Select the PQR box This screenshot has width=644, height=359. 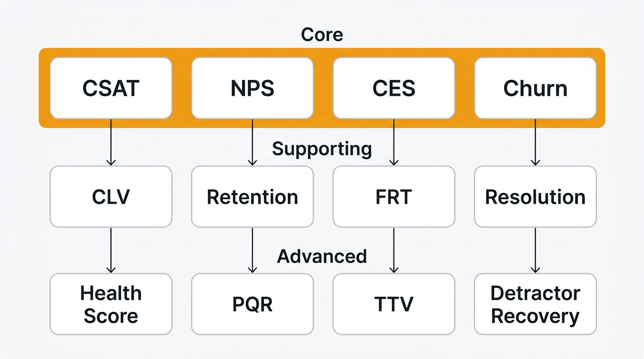[x=252, y=304]
